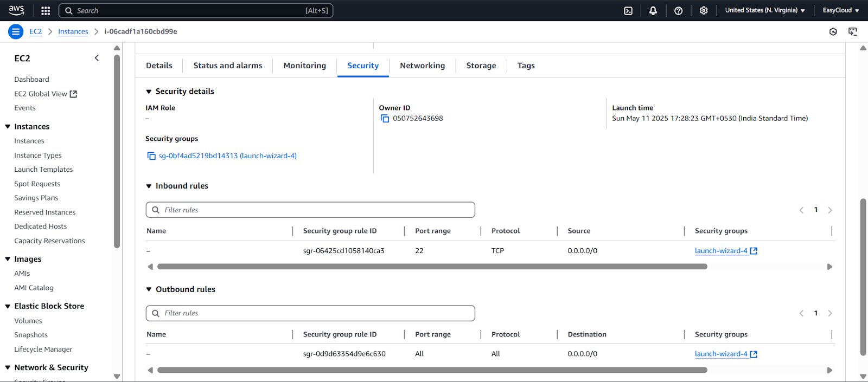The height and width of the screenshot is (382, 868).
Task: Switch to the Networking tab
Action: click(422, 66)
